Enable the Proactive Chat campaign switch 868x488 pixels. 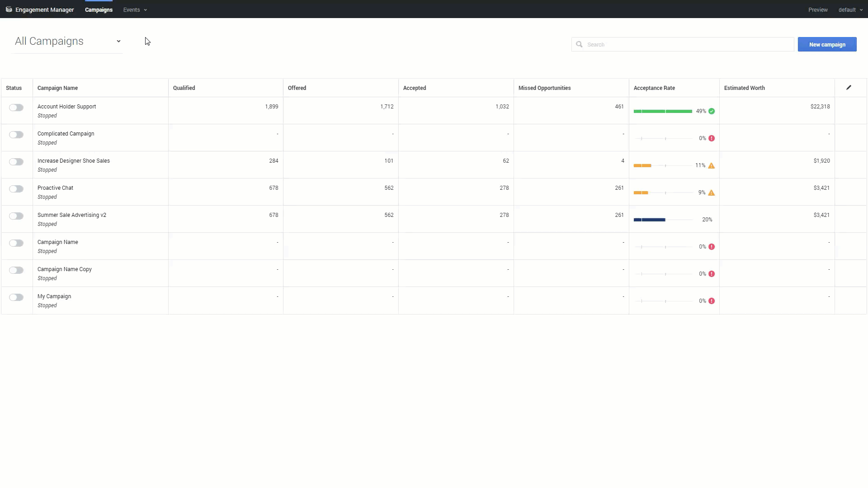[16, 189]
